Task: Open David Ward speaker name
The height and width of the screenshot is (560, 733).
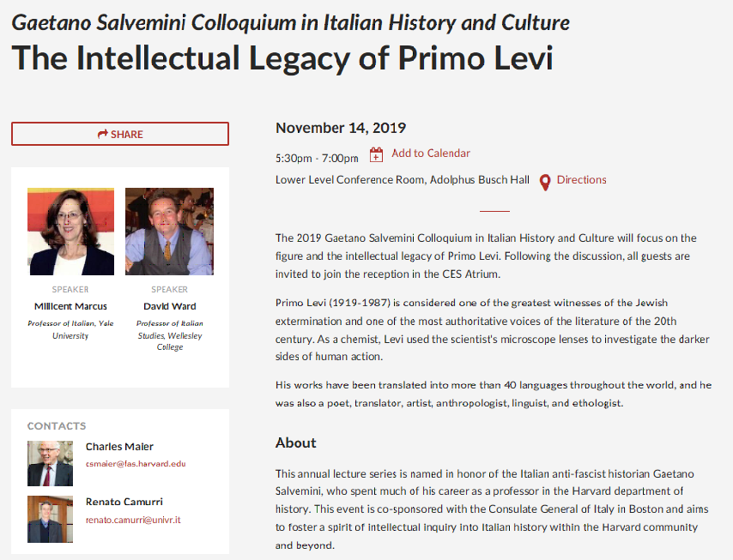Action: click(169, 306)
